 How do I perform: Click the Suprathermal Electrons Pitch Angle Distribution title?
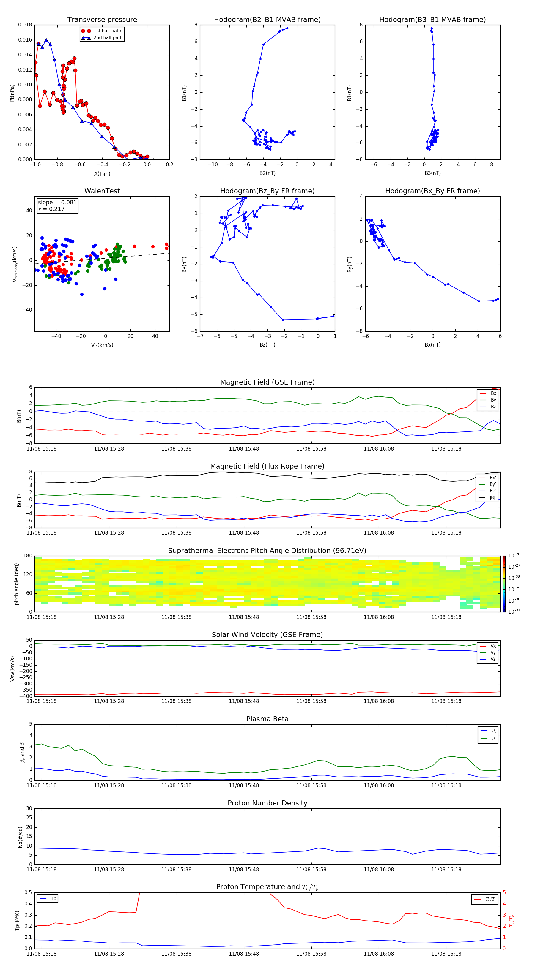(267, 551)
